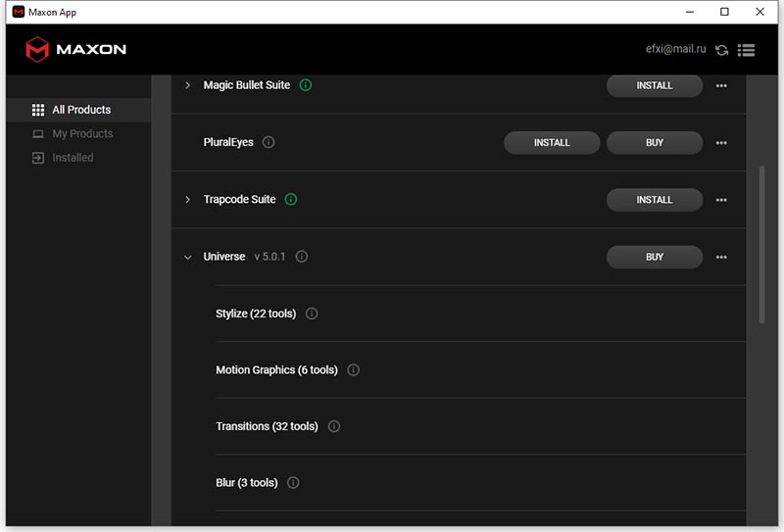The width and height of the screenshot is (784, 532).
Task: Click the My Products laptop icon
Action: pos(38,134)
